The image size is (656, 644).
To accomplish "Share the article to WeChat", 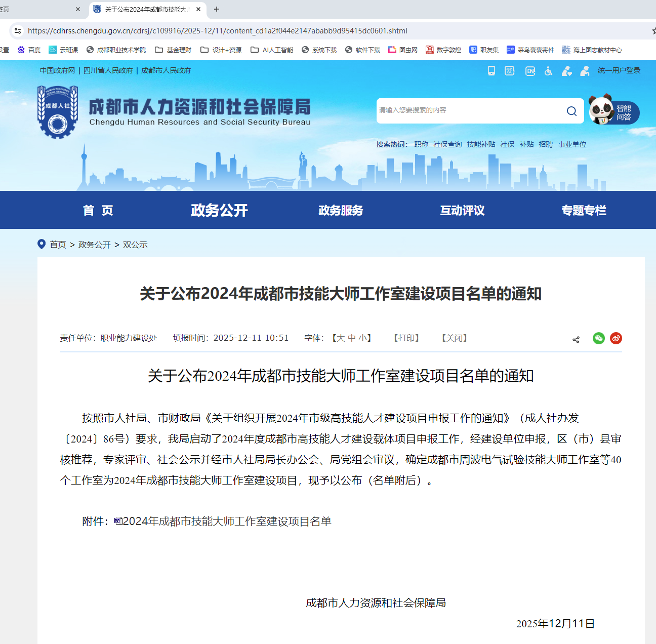I will pos(599,338).
